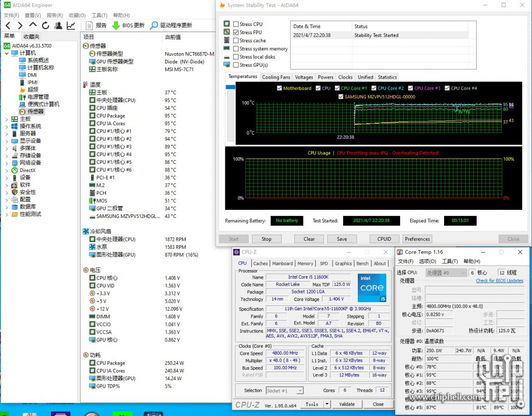
Task: Click the 数据库 database icon in tree
Action: 15,207
